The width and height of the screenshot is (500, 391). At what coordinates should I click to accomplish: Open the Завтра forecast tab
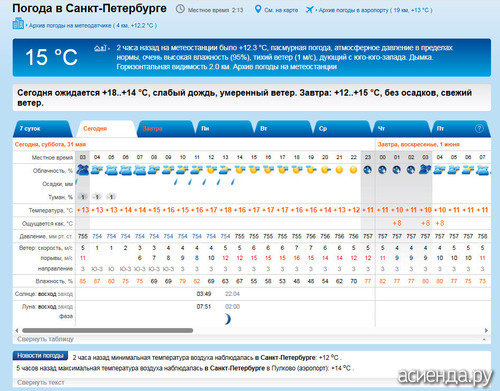pos(152,129)
